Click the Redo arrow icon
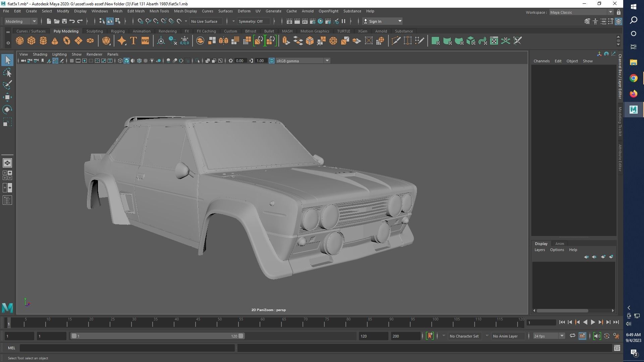The image size is (644, 362). [x=80, y=21]
